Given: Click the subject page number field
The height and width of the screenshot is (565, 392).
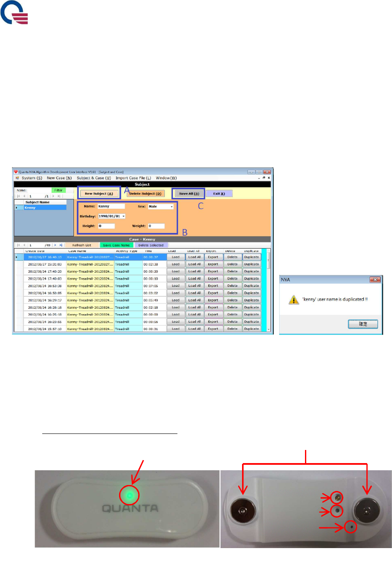Looking at the screenshot, I should pyautogui.click(x=36, y=196).
